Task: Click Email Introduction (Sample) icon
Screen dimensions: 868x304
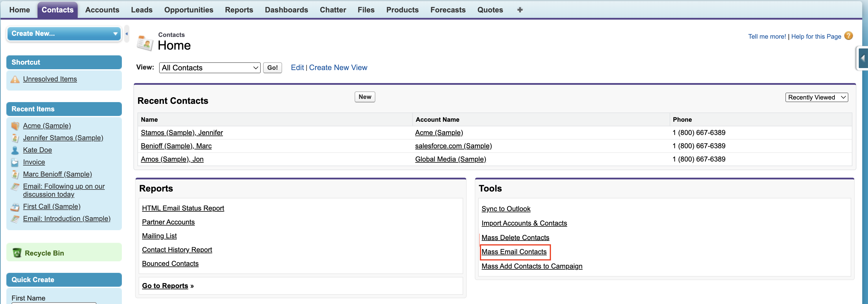Action: [15, 219]
